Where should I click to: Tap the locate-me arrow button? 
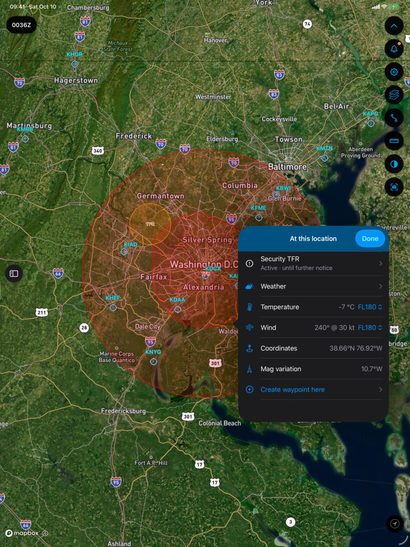click(x=395, y=524)
